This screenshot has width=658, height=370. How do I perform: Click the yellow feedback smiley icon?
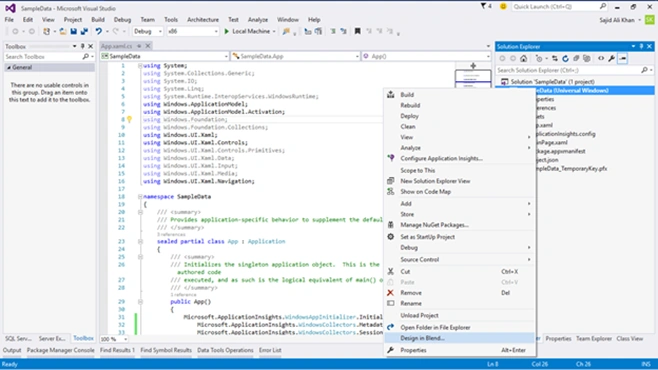[503, 6]
